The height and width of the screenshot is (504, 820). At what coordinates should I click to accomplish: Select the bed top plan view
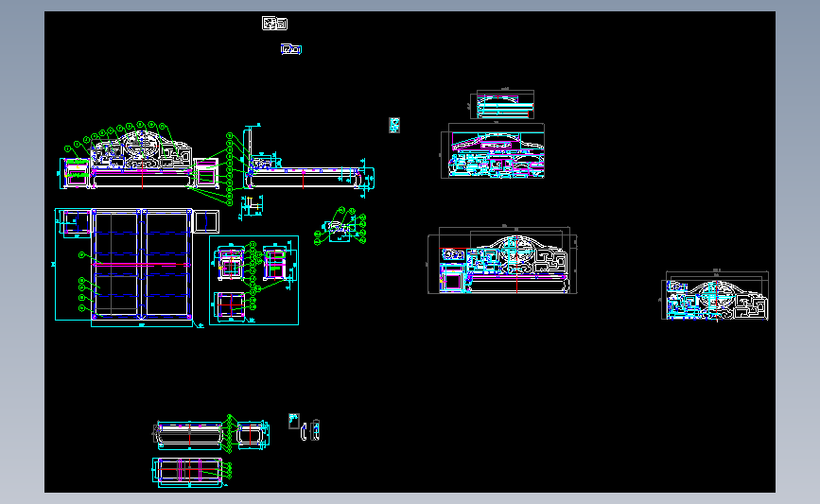(x=137, y=267)
